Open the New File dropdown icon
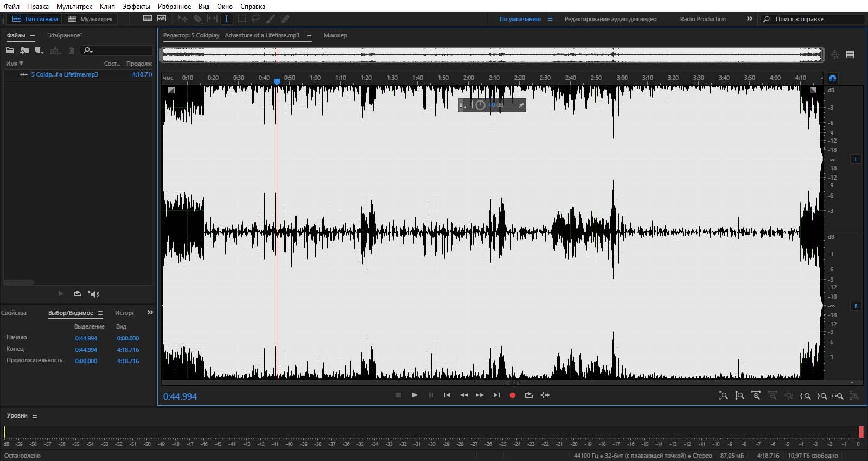This screenshot has width=868, height=461. (39, 50)
